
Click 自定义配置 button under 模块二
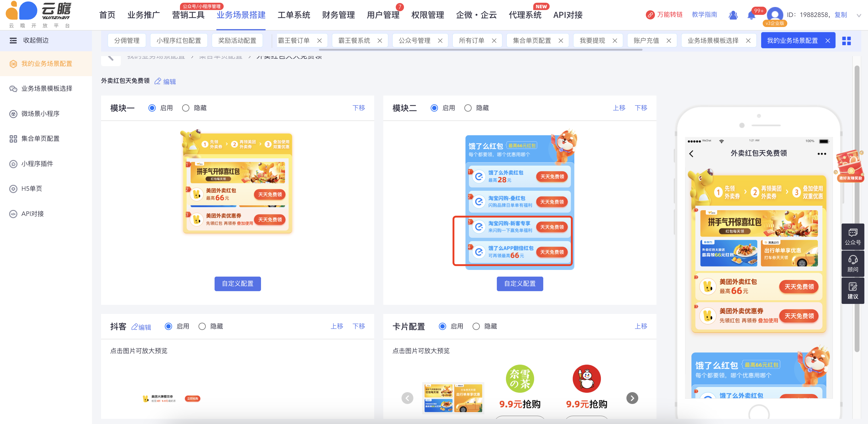pyautogui.click(x=519, y=284)
